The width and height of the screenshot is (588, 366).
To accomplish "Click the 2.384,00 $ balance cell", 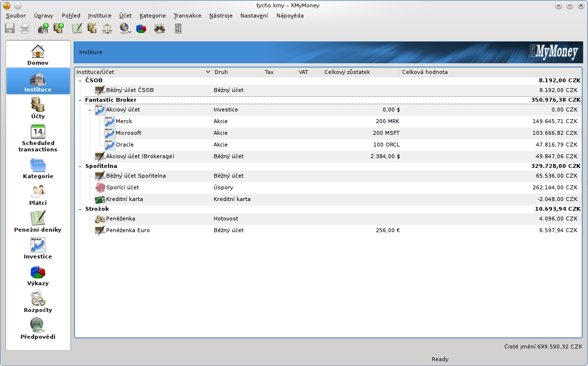I will [385, 156].
